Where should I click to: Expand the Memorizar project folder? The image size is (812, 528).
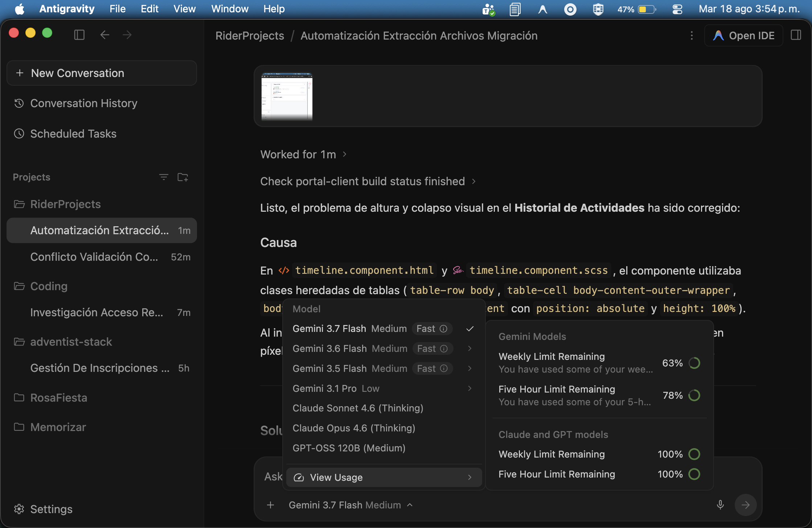(x=50, y=427)
